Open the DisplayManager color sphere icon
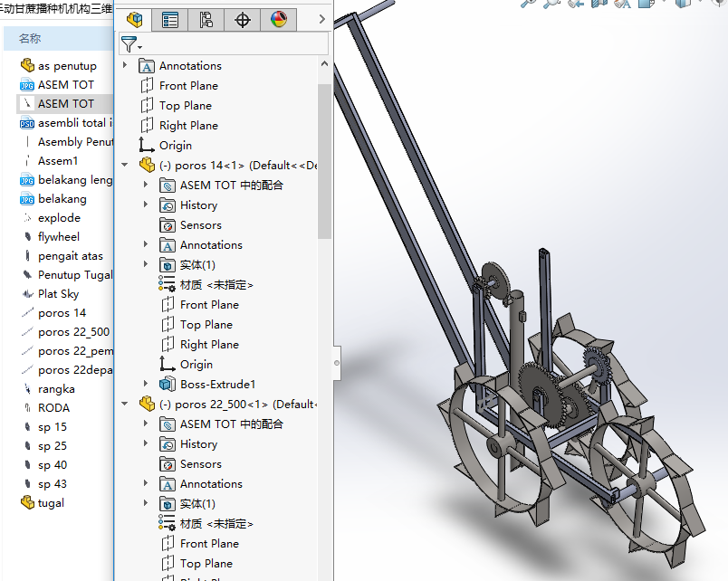This screenshot has width=728, height=581. (278, 19)
